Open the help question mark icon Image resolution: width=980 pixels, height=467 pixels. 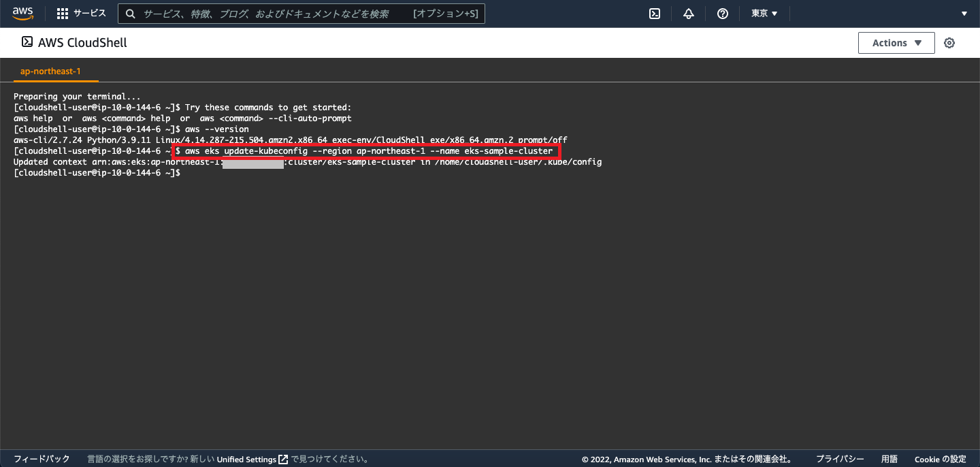[x=723, y=14]
